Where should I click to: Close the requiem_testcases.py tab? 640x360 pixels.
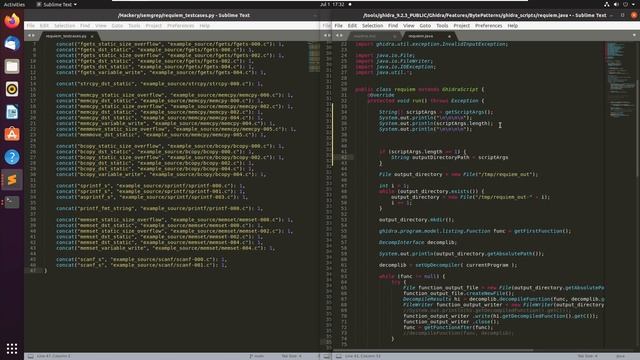click(x=92, y=36)
